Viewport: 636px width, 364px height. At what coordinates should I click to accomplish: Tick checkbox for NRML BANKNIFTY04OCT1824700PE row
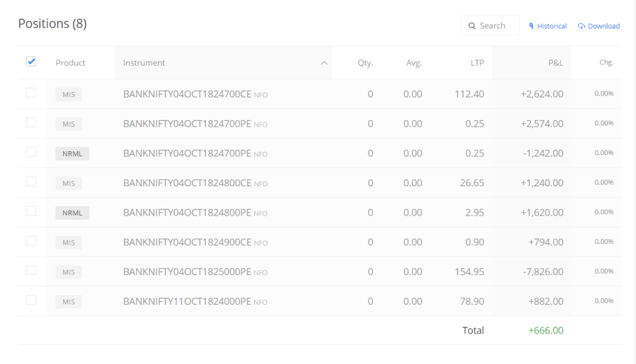31,152
